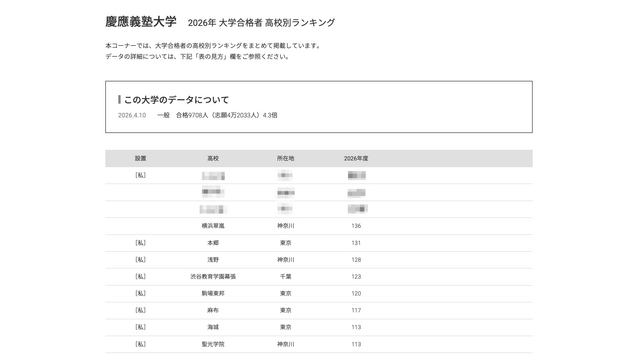The height and width of the screenshot is (360, 640).
Task: Click 神奈川 in the 浅野 row
Action: 285,260
